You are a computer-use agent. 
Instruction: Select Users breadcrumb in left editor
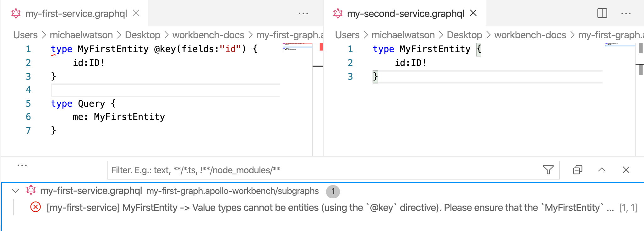(25, 35)
